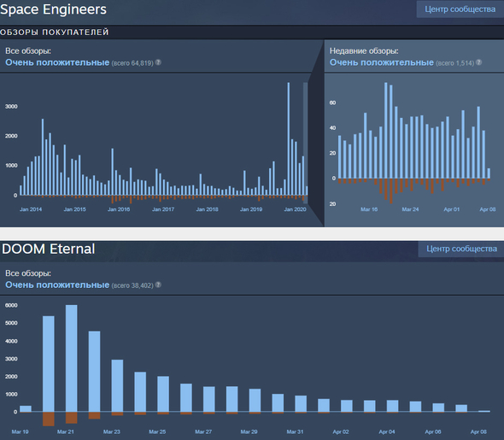Click Space Engineers recent reviews help icon
504x440 pixels.
pyautogui.click(x=478, y=62)
